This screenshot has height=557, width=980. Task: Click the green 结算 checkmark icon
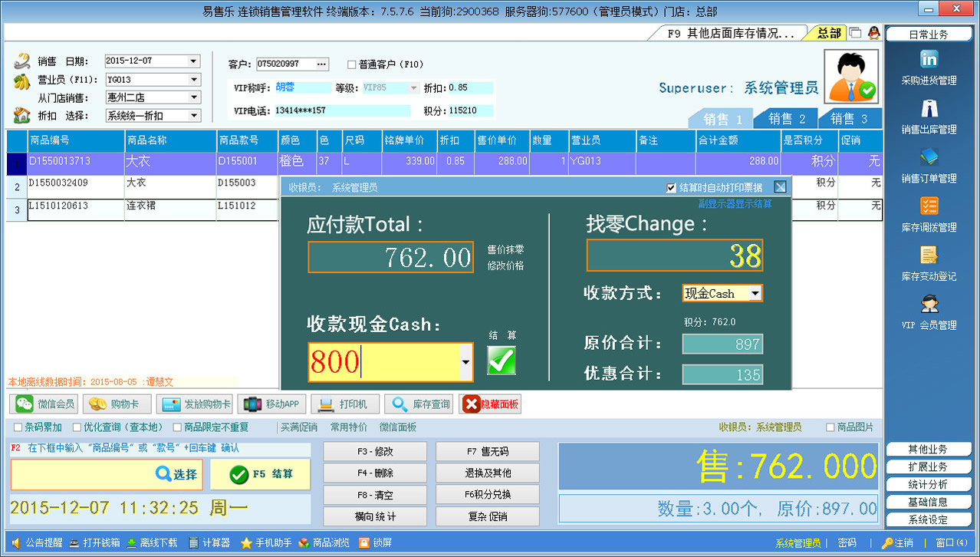[502, 360]
